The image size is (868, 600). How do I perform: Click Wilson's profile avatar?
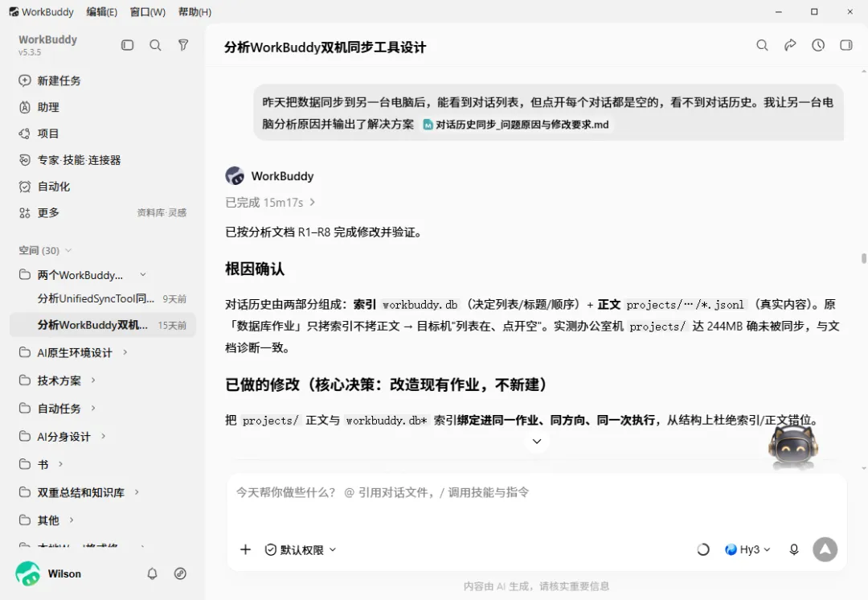[x=27, y=573]
